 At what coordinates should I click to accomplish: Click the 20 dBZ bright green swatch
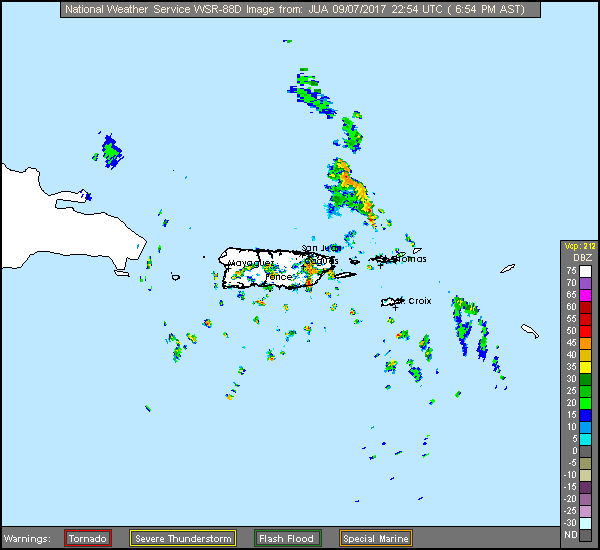[x=585, y=403]
